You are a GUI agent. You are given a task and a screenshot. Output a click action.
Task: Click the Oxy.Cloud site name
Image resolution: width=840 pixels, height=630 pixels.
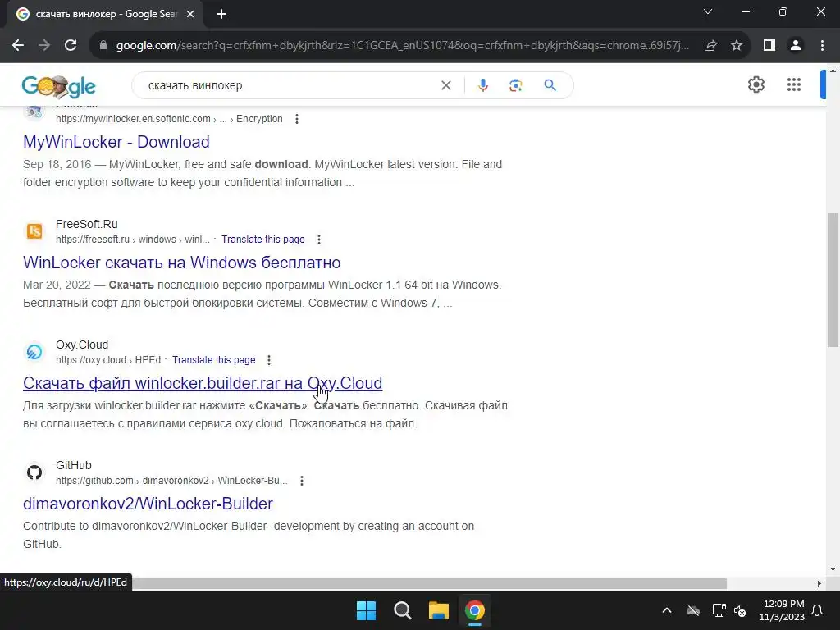[82, 345]
